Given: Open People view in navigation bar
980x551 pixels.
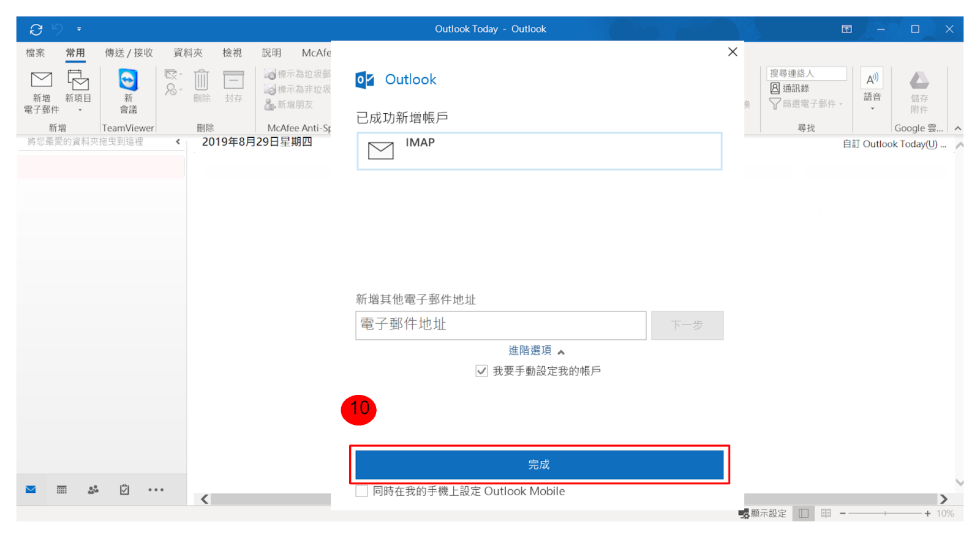Looking at the screenshot, I should tap(93, 490).
